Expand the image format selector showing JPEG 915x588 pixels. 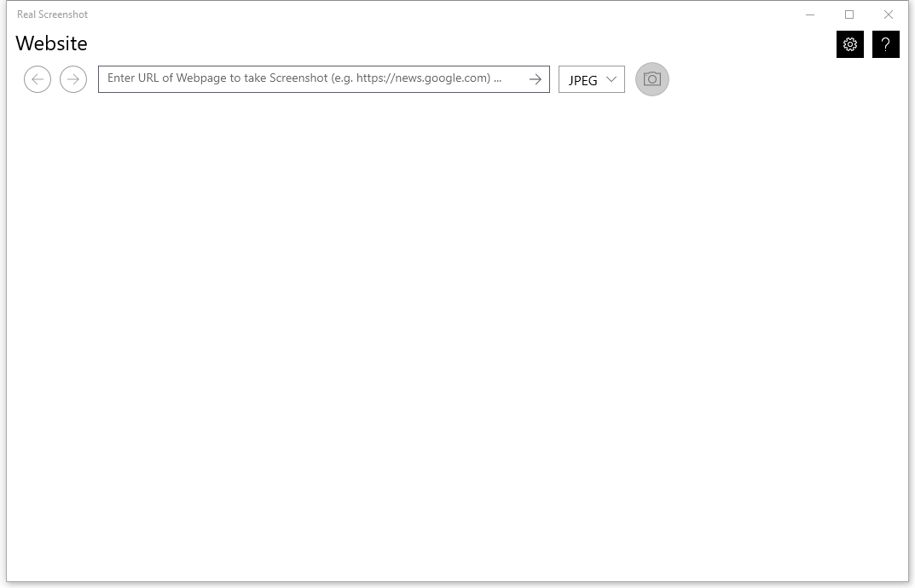(591, 79)
